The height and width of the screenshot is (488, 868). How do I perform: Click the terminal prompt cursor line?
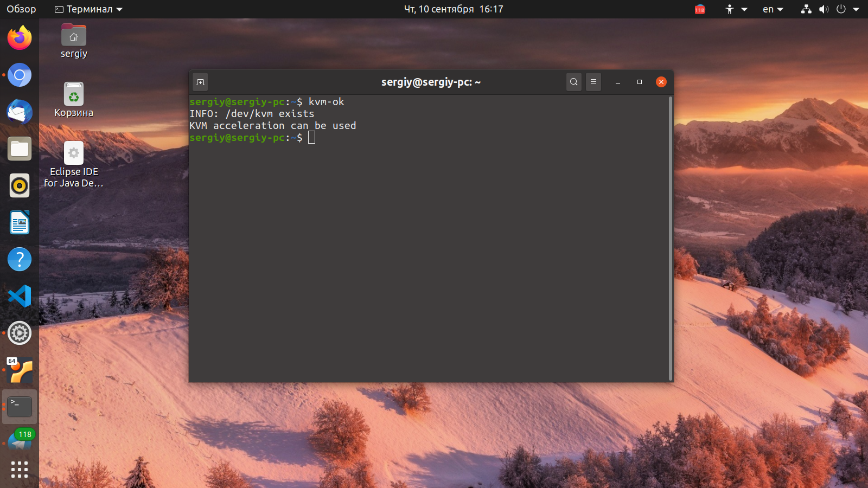(x=252, y=138)
